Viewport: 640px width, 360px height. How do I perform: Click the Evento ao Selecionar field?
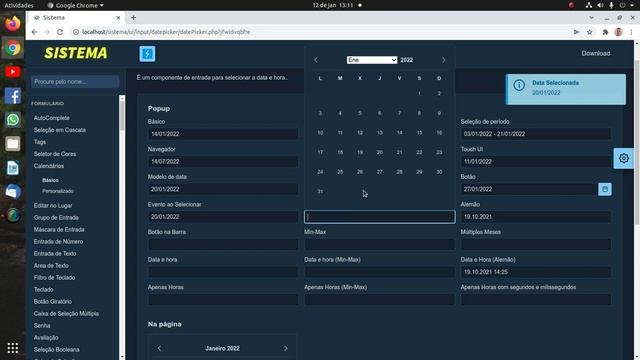[223, 217]
